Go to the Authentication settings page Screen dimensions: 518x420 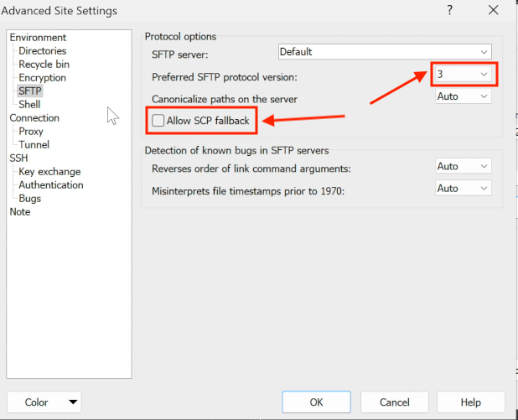51,185
